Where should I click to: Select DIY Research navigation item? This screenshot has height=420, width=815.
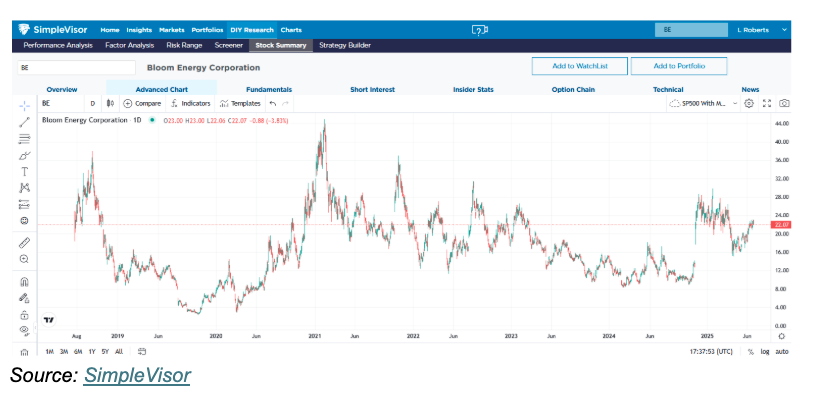(252, 30)
